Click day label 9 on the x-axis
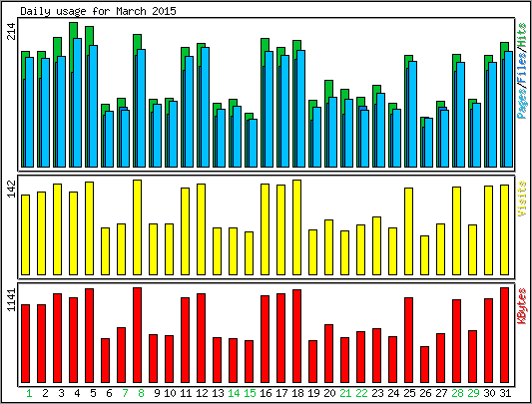 click(x=157, y=393)
